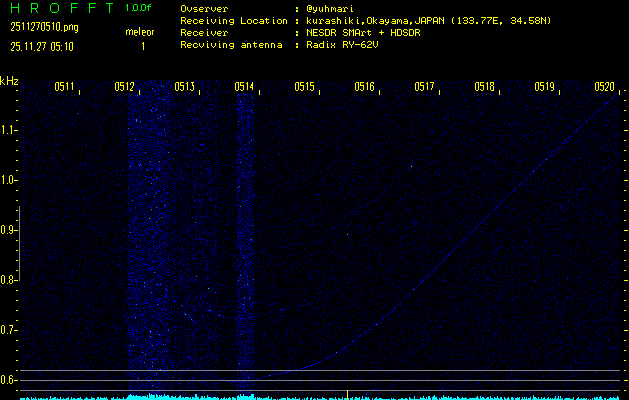Click the 0520 time marker
Viewport: 629px width, 400px height.
pyautogui.click(x=605, y=86)
